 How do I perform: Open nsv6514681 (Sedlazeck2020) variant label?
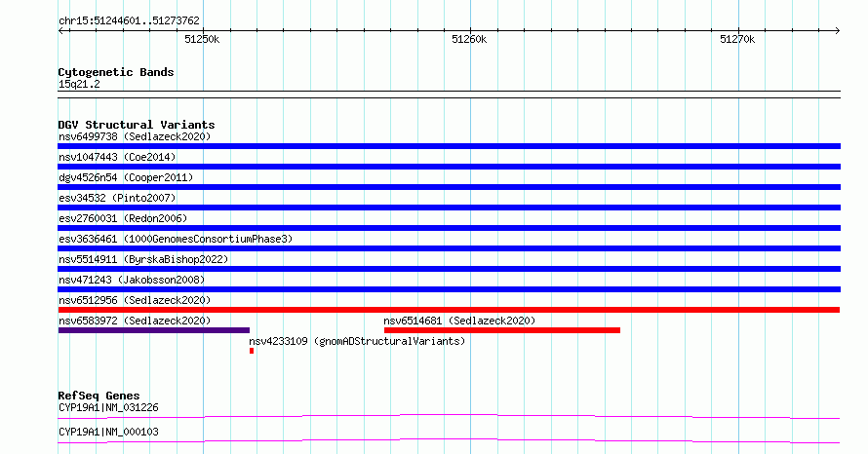pos(459,321)
